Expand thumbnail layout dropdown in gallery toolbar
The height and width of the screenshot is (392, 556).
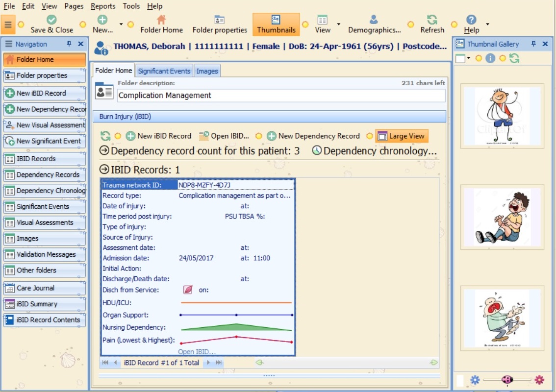469,59
